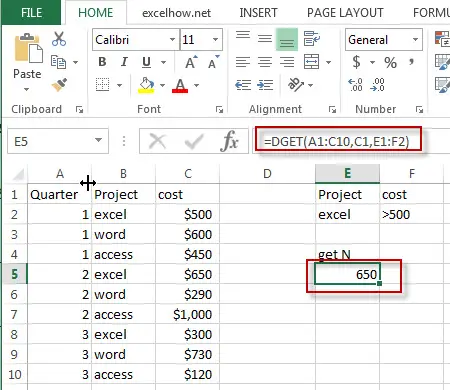The width and height of the screenshot is (450, 390).
Task: Toggle Bottom Align highlighted button
Action: pyautogui.click(x=287, y=40)
